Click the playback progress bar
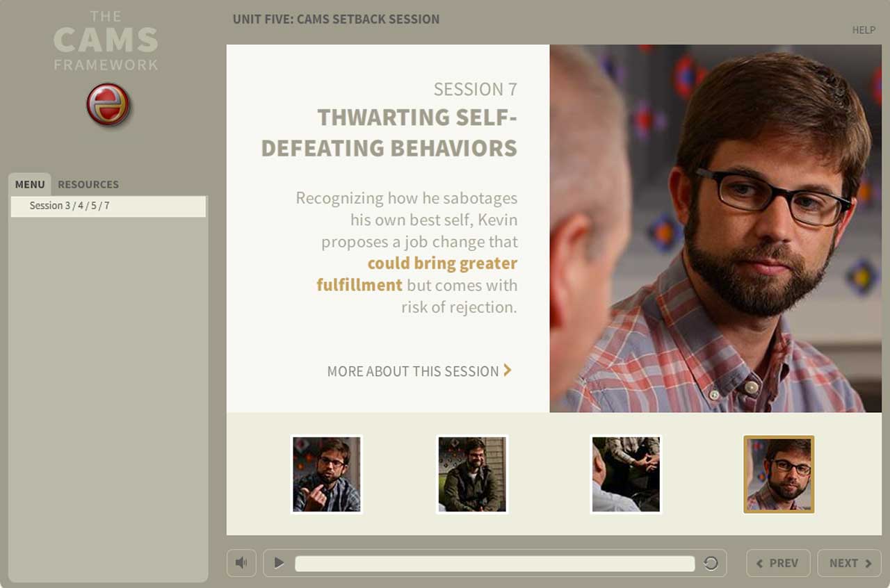 pos(495,563)
